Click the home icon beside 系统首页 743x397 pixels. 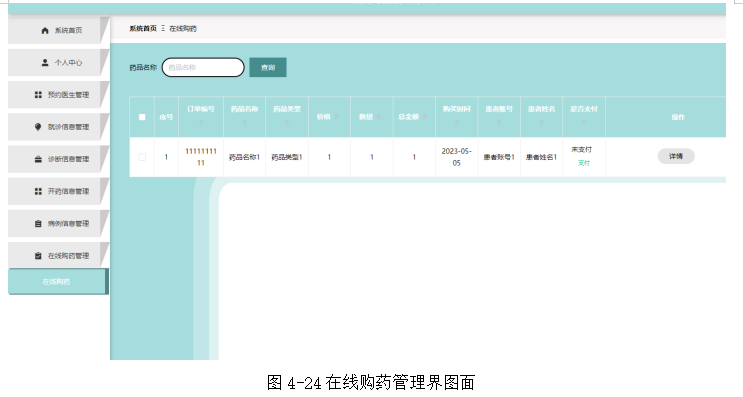[45, 30]
